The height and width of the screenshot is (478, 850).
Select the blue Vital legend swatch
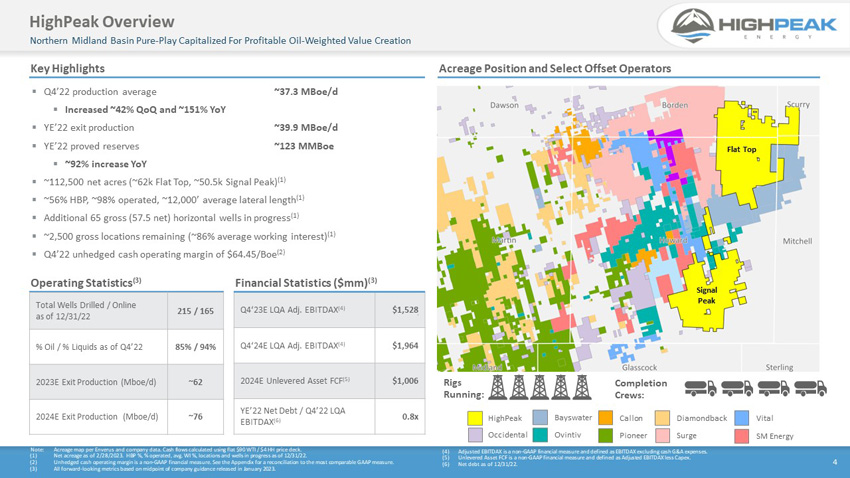tap(742, 417)
